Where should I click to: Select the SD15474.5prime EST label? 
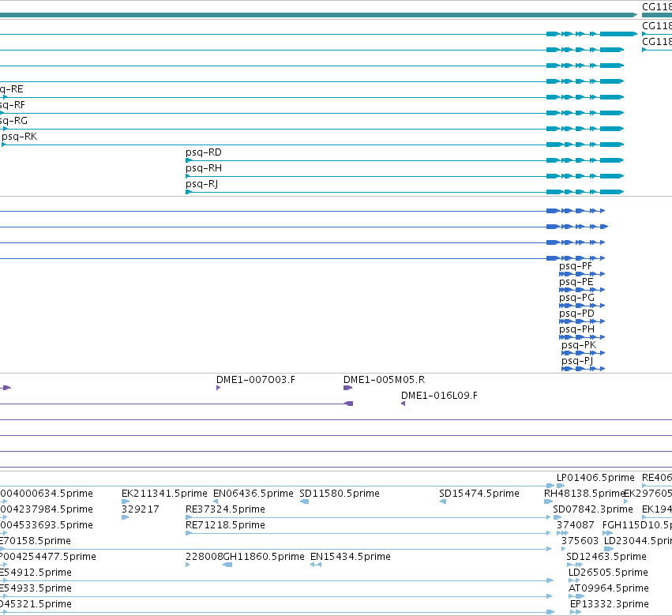point(479,494)
